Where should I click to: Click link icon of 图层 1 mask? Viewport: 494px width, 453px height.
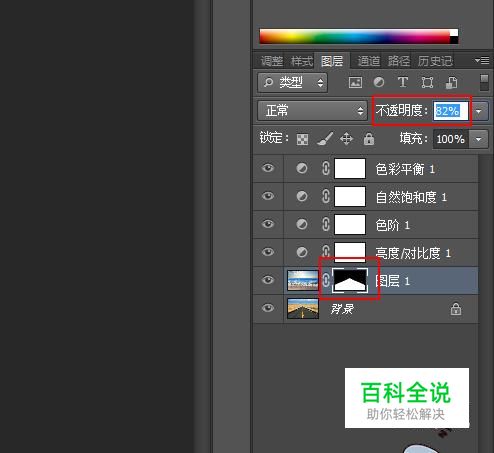[x=326, y=280]
